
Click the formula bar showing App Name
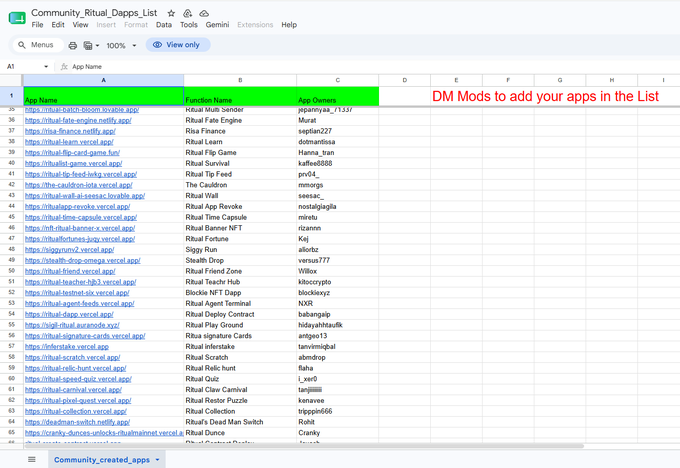(373, 66)
